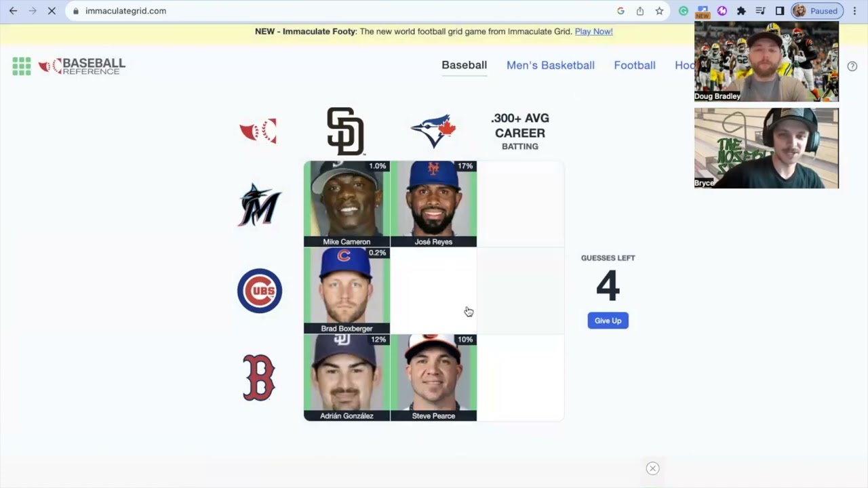Visit the Baseball Reference logo link
The width and height of the screenshot is (868, 488).
(x=82, y=66)
